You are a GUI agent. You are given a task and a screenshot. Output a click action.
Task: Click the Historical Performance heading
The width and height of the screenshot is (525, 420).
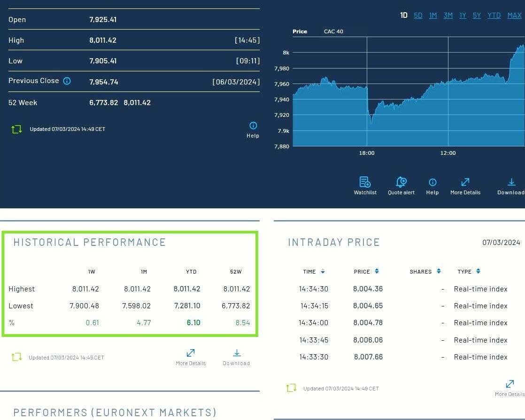click(90, 242)
